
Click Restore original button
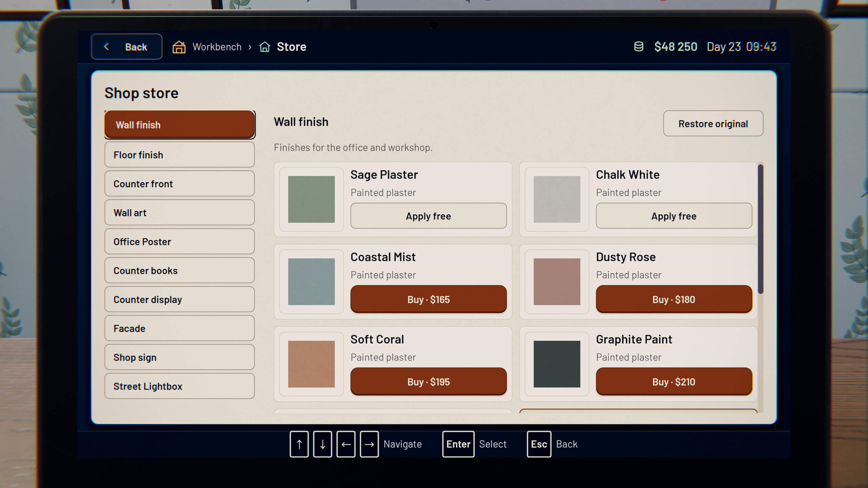coord(713,124)
